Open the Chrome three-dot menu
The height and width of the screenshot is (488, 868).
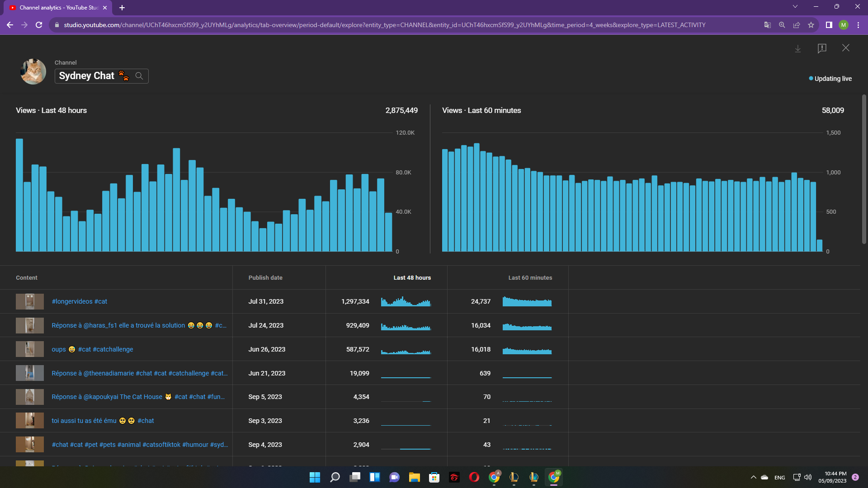tap(858, 25)
